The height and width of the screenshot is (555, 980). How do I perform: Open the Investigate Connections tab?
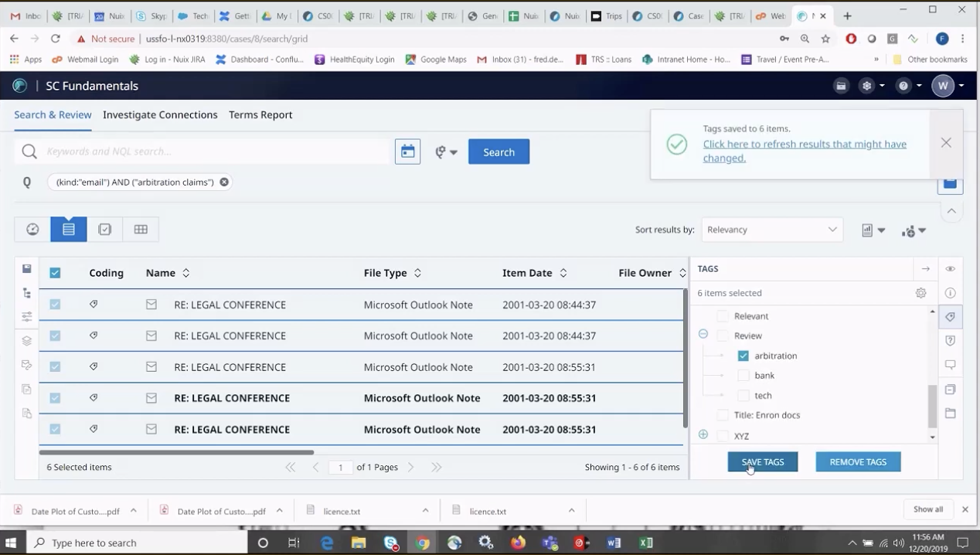pyautogui.click(x=160, y=114)
